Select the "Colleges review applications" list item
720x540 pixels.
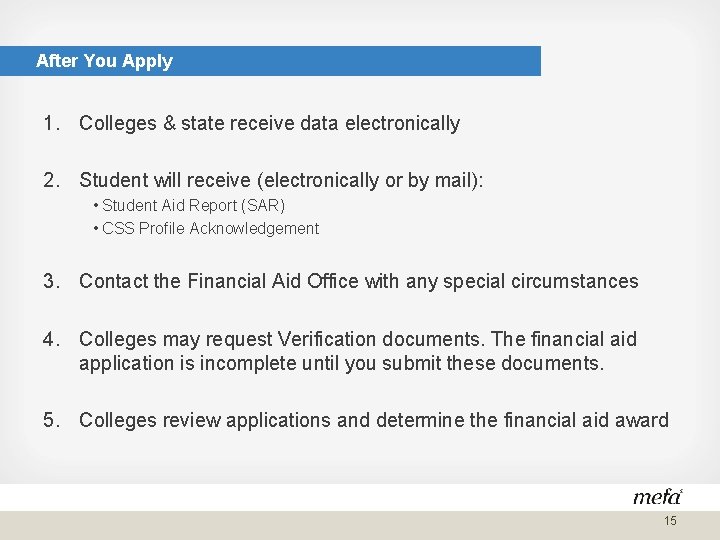[x=373, y=420]
